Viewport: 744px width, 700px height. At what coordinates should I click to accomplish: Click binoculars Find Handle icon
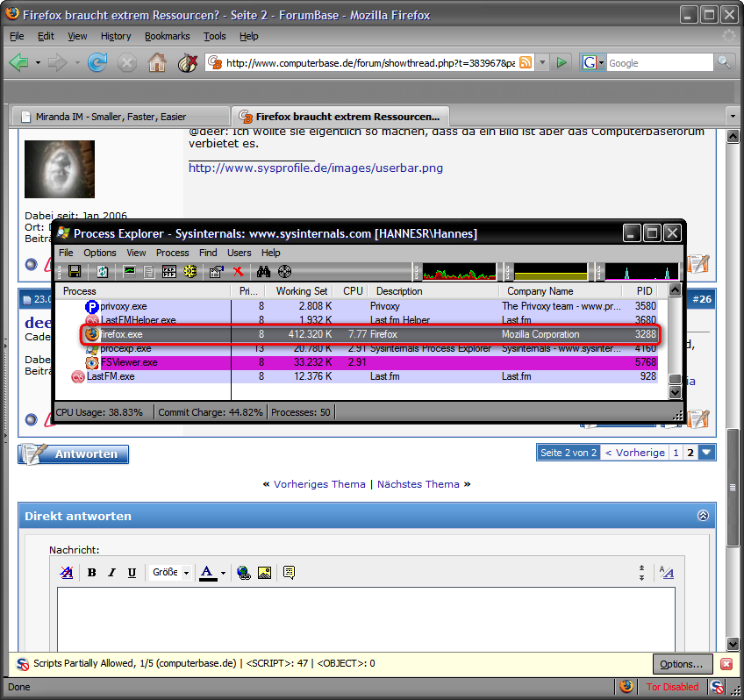pyautogui.click(x=264, y=271)
